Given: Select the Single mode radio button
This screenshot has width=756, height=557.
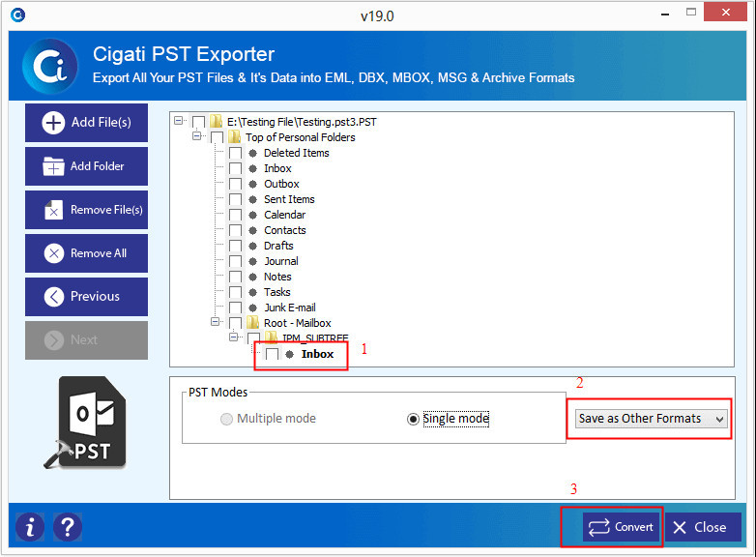Looking at the screenshot, I should click(x=413, y=419).
